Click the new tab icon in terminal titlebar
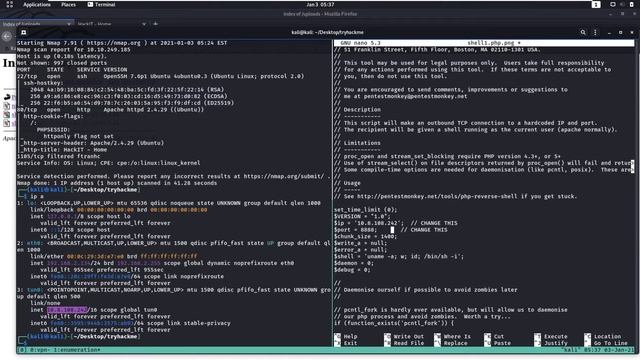This screenshot has width=640, height=360. coord(24,32)
